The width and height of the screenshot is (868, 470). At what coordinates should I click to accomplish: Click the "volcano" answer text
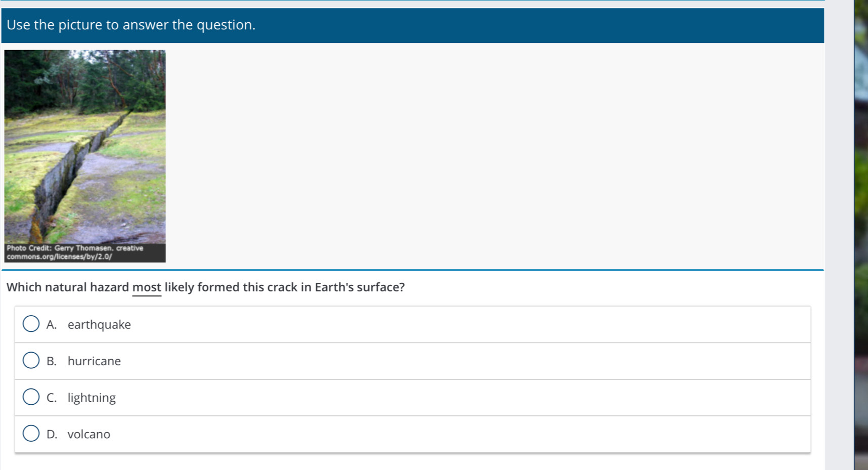(x=89, y=434)
